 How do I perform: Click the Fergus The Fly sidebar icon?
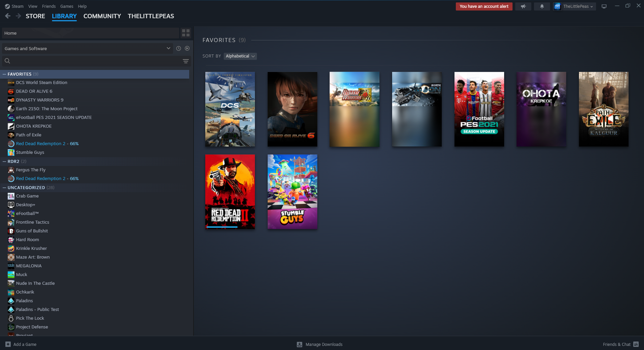coord(11,170)
